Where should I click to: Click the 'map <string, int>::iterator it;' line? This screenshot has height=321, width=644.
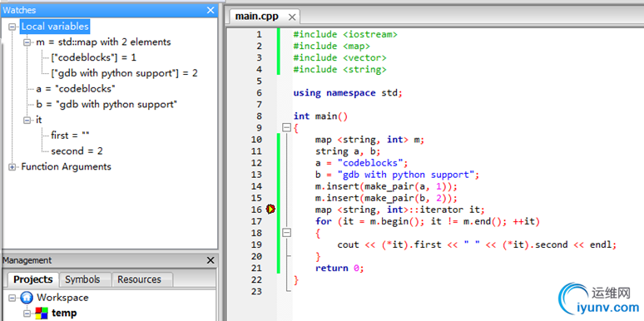[x=400, y=210]
